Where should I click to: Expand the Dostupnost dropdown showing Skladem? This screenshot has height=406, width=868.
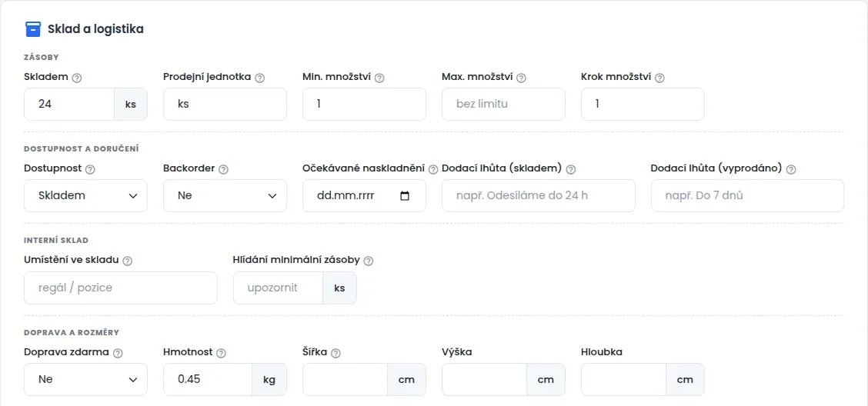pyautogui.click(x=86, y=196)
